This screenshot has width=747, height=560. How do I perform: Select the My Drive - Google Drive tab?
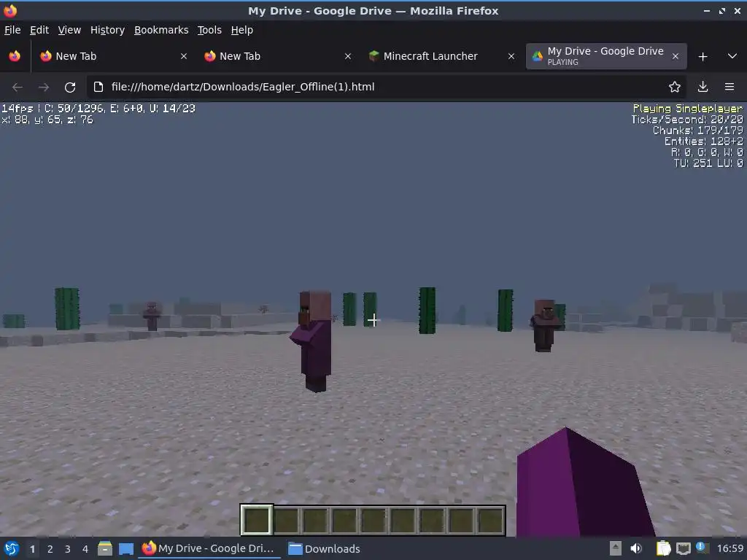606,56
